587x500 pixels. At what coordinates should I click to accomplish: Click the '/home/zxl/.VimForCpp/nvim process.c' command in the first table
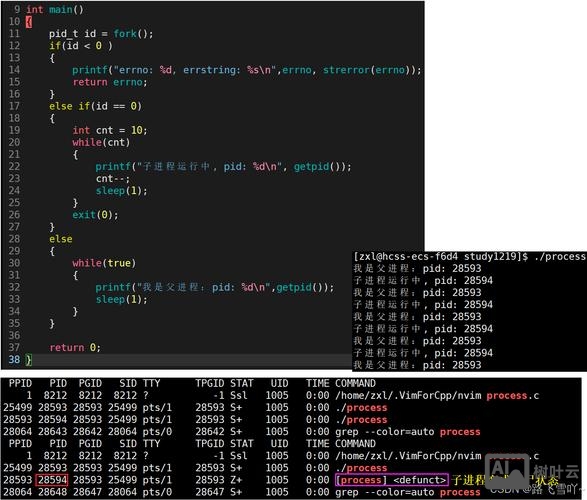[x=437, y=396]
